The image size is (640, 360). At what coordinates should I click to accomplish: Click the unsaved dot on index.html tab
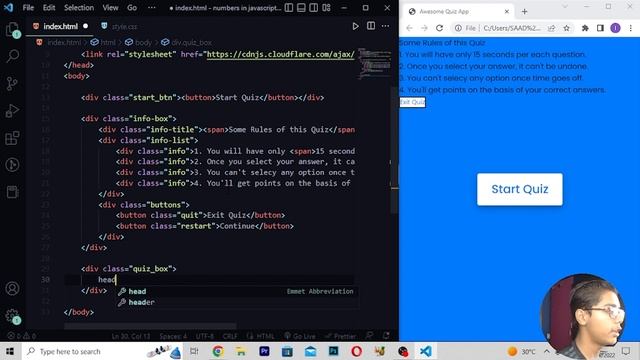[85, 26]
